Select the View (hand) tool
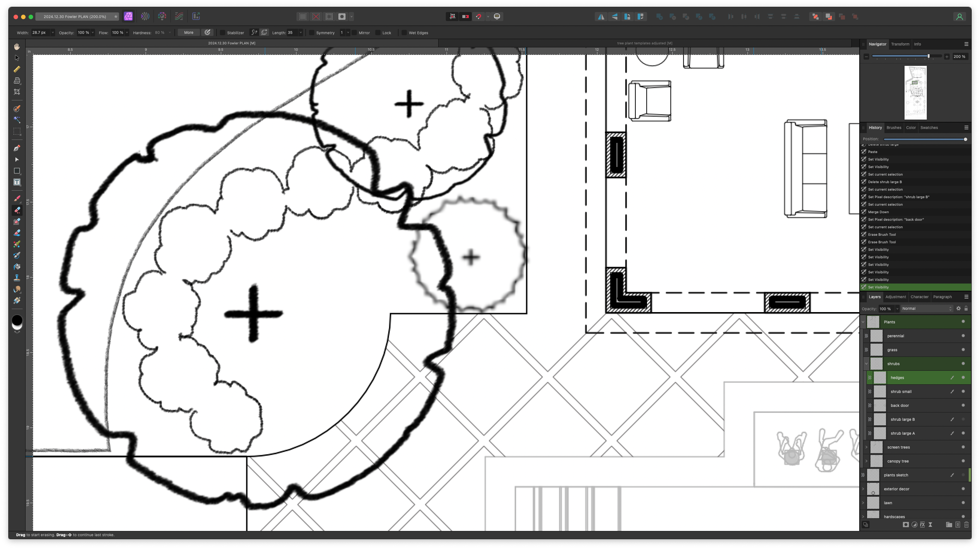This screenshot has width=980, height=549. click(x=17, y=46)
